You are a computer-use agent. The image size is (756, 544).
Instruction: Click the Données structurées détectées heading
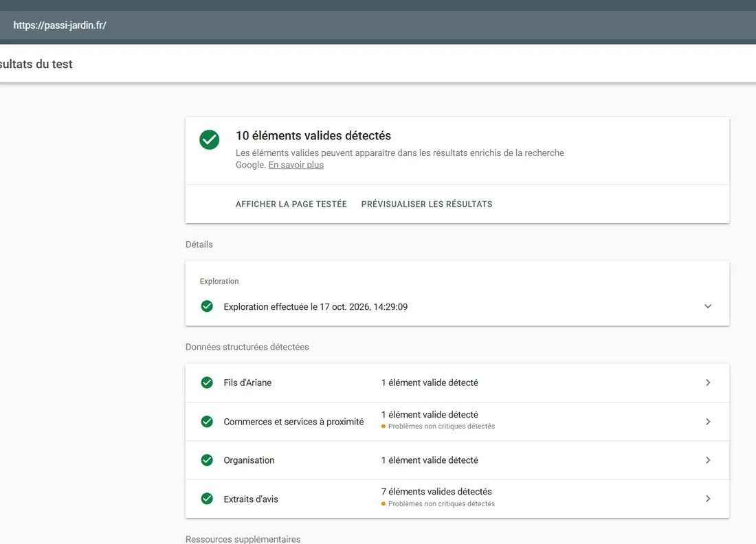247,347
